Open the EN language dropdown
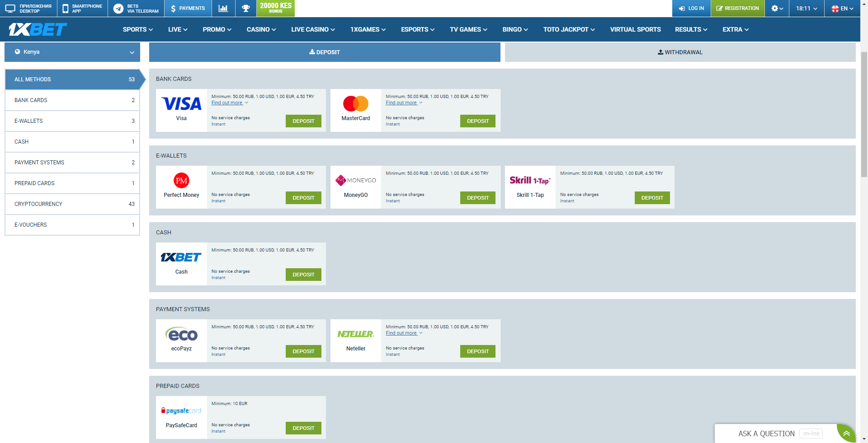Image resolution: width=868 pixels, height=443 pixels. click(842, 8)
